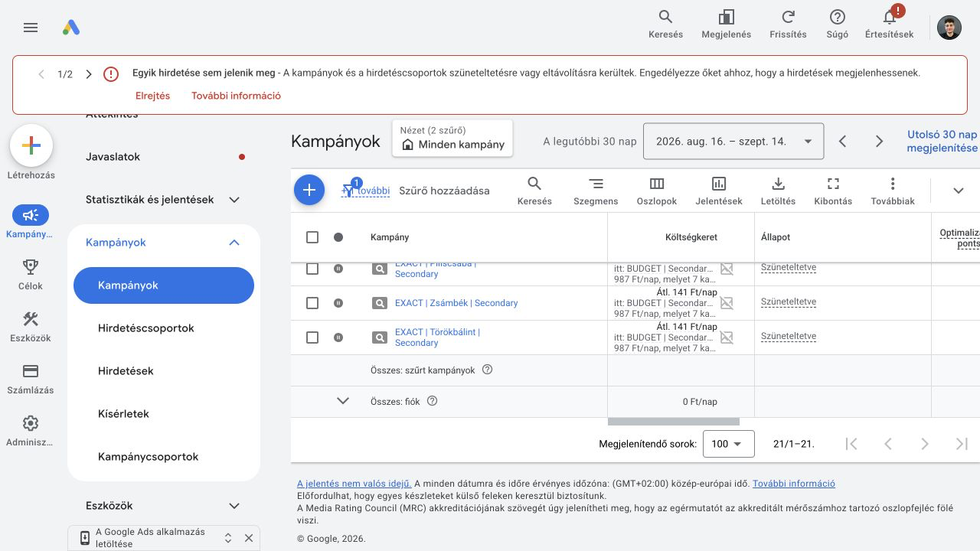The width and height of the screenshot is (980, 551).
Task: Open the Súgó help menu
Action: pos(837,24)
